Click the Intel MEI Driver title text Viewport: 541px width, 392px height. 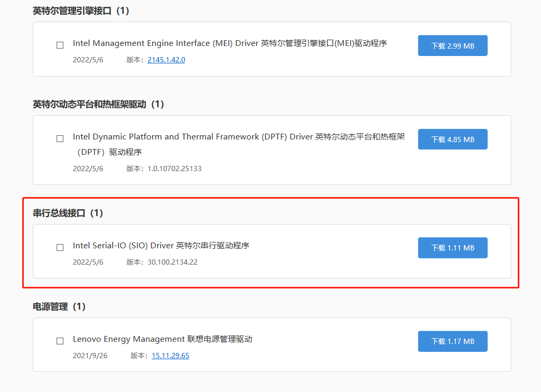230,43
